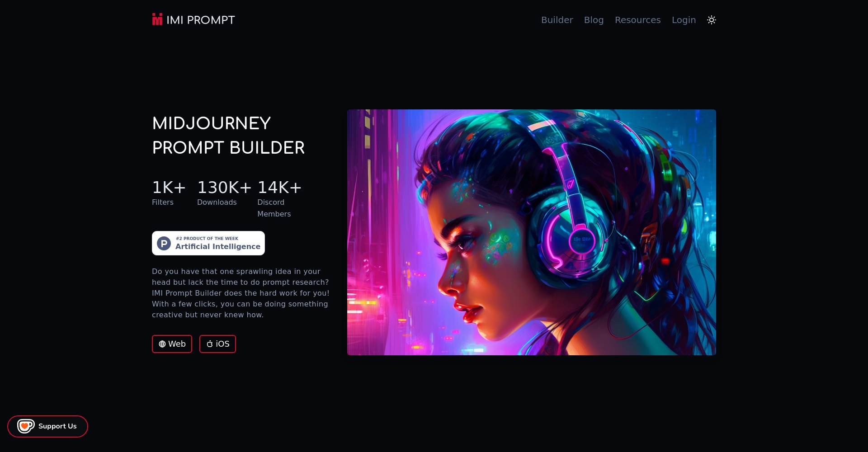
Task: Click the Web button
Action: click(x=172, y=344)
